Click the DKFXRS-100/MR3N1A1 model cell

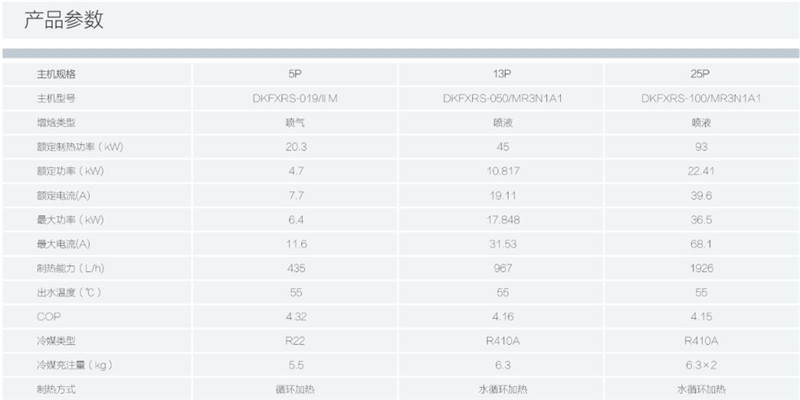tap(700, 98)
